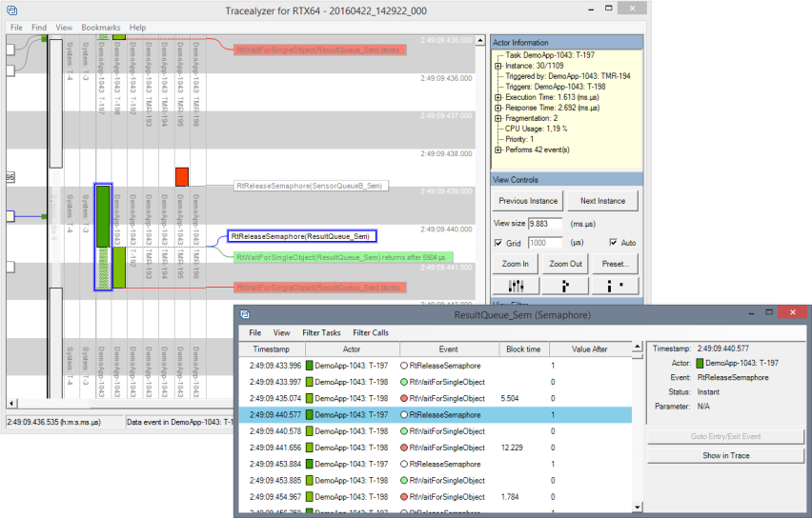
Task: Select the Triggered by TMR-194 tree item
Action: pos(568,76)
